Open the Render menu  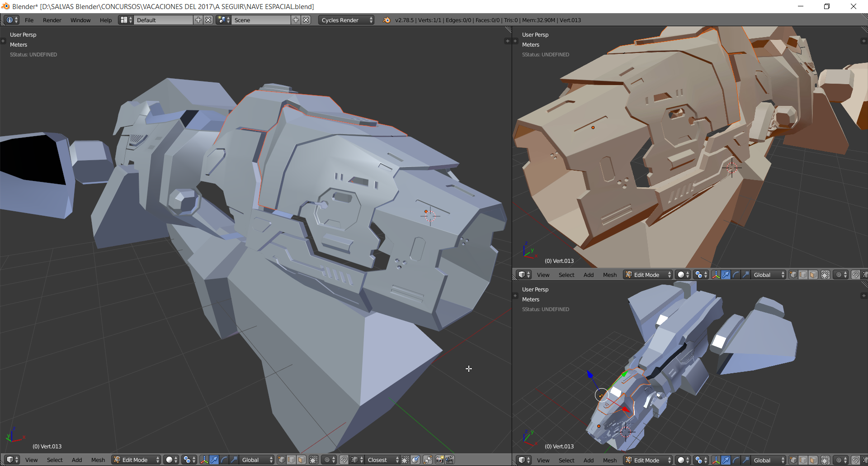coord(52,20)
